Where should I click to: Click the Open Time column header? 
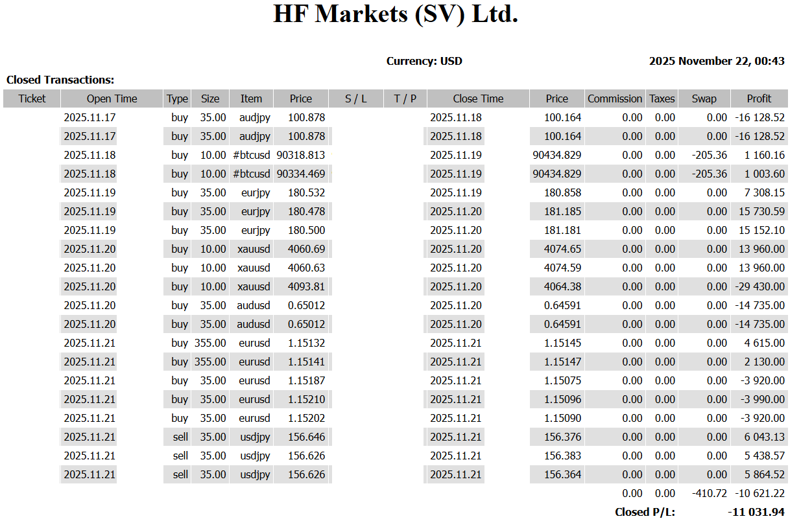click(x=112, y=98)
